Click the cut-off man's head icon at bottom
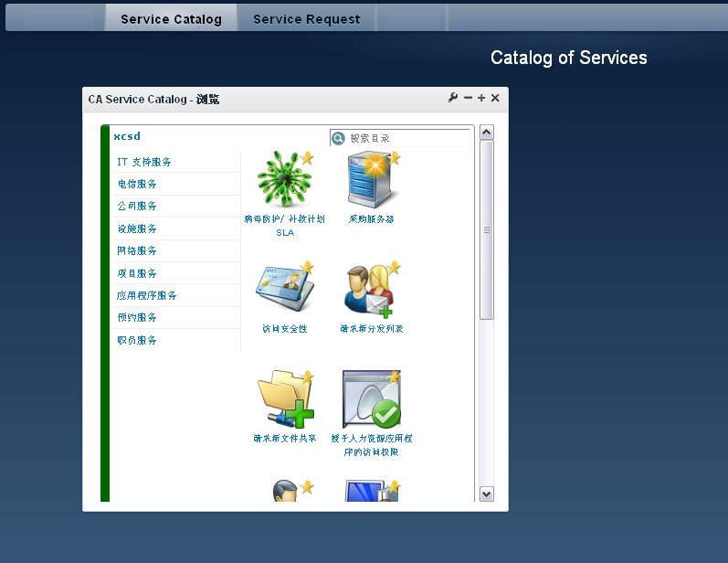The width and height of the screenshot is (728, 563). click(285, 491)
